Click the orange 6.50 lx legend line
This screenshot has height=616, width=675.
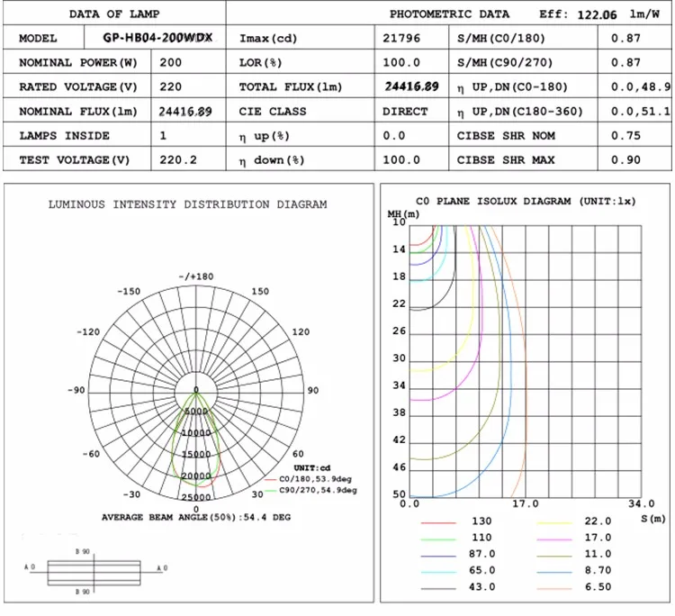click(x=554, y=589)
